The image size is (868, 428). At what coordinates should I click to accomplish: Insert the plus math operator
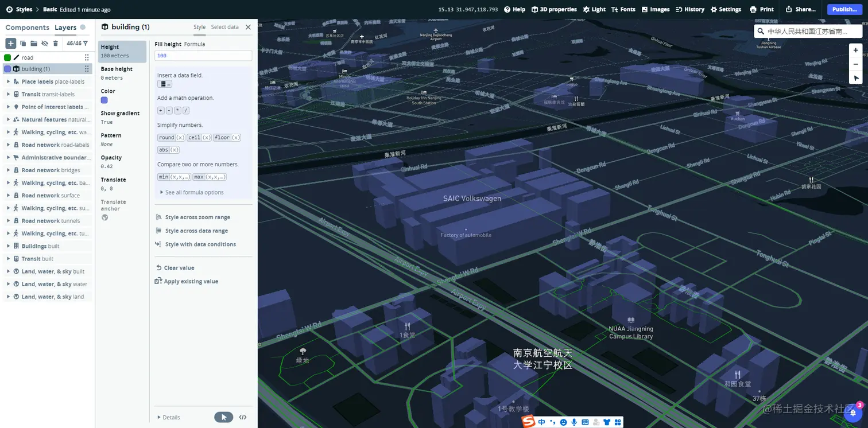point(161,110)
